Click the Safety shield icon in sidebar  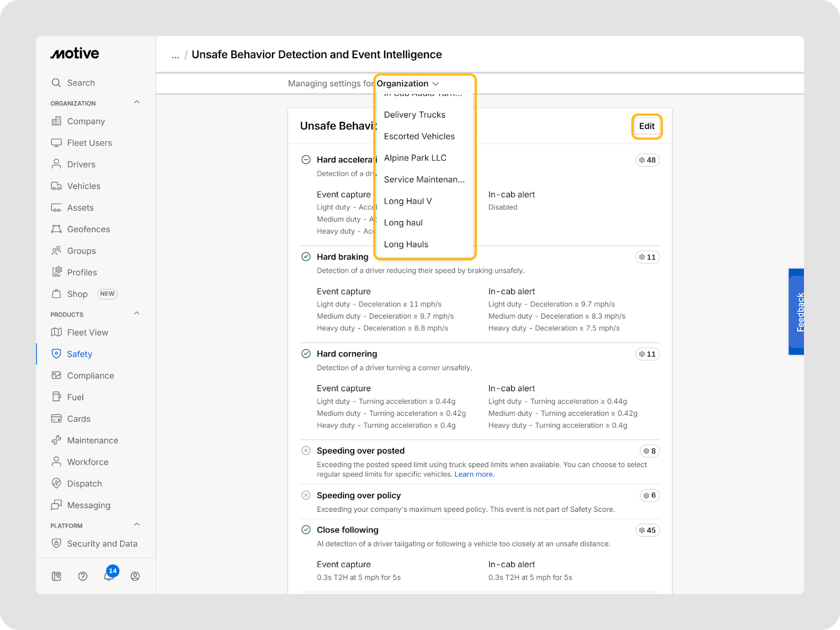(x=56, y=354)
